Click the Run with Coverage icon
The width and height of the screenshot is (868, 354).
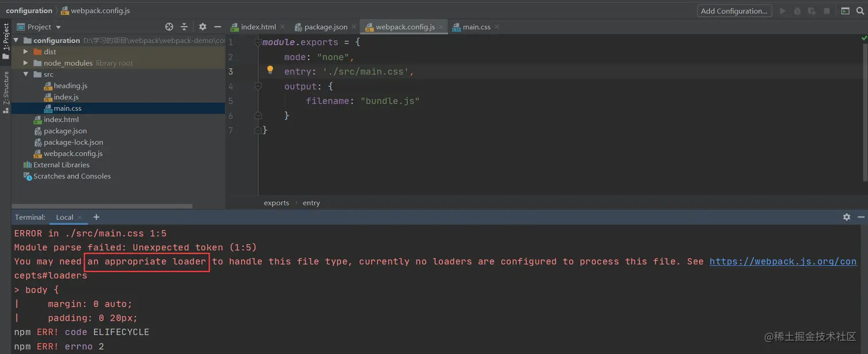[812, 11]
